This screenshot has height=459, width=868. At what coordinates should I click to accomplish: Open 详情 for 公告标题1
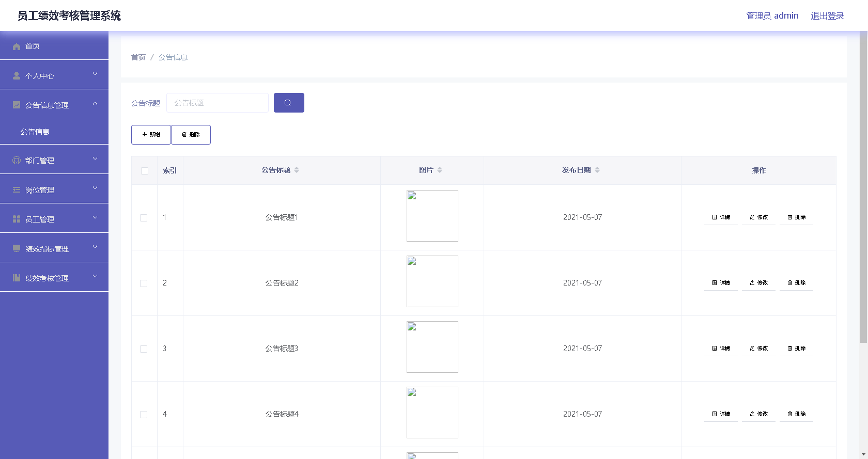tap(721, 217)
